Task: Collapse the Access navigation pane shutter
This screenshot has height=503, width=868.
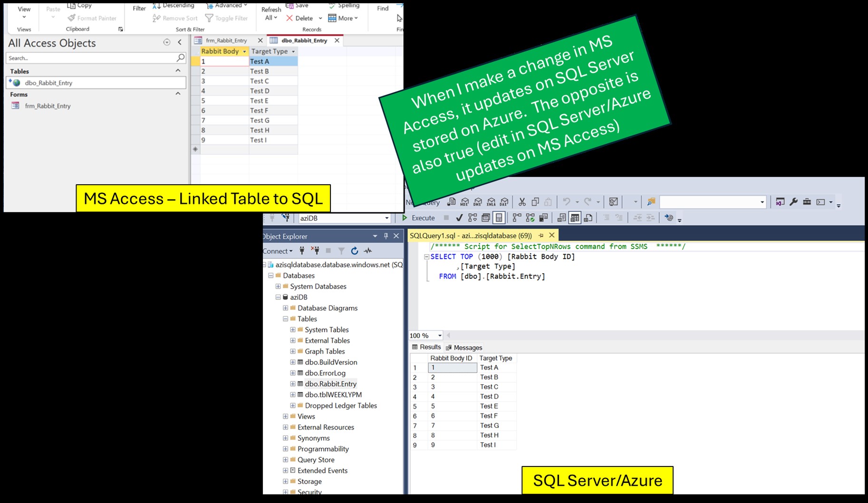Action: coord(180,42)
